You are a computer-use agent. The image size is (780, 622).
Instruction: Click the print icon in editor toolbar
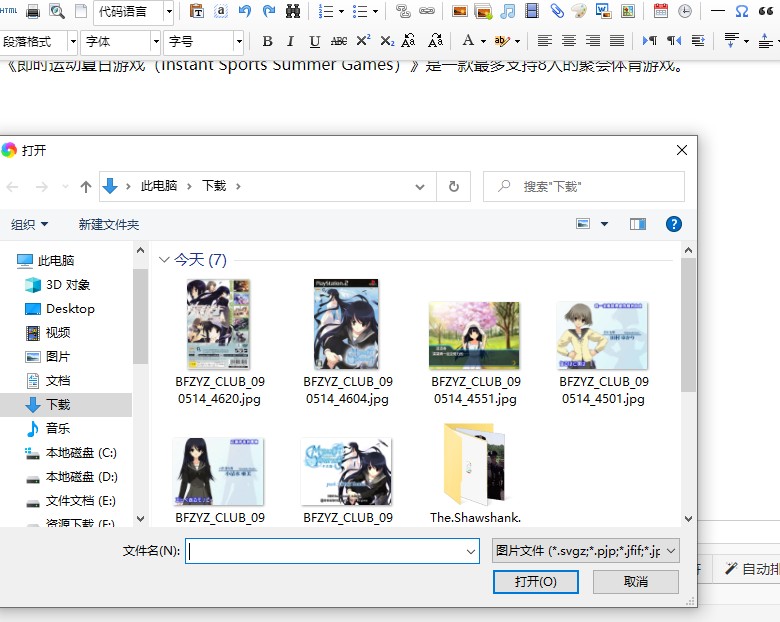(33, 10)
